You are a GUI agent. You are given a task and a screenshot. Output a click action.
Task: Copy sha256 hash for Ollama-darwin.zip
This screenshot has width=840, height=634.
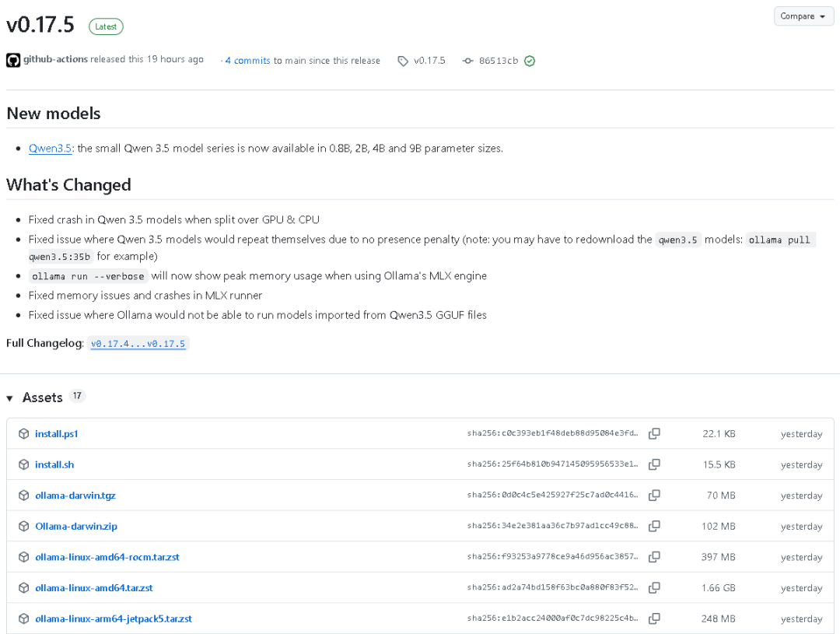tap(654, 527)
